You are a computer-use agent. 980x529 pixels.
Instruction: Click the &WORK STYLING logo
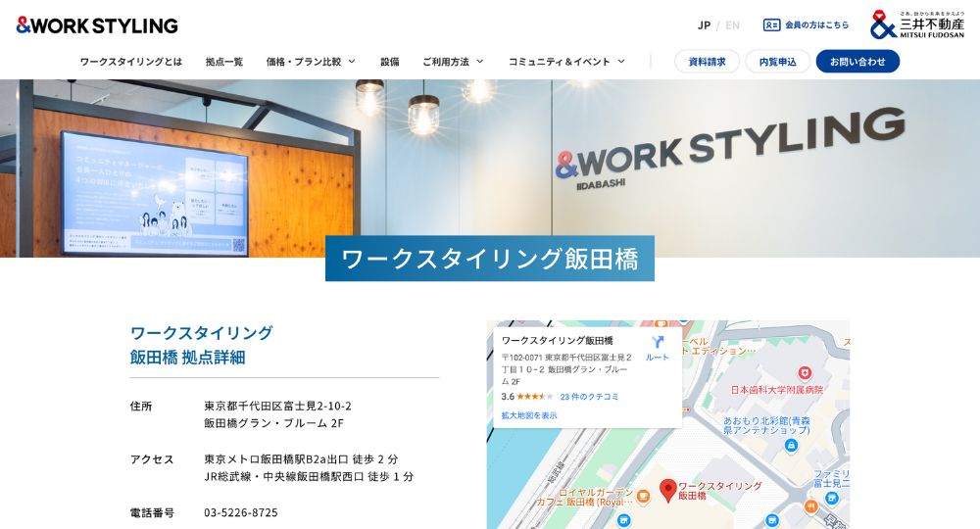click(97, 25)
